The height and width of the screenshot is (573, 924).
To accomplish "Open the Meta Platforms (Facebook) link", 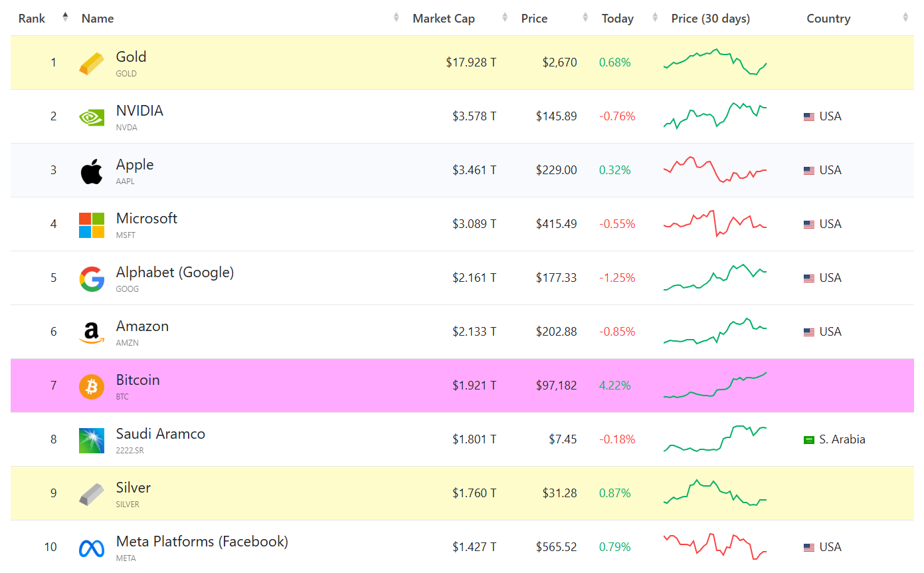I will click(202, 542).
